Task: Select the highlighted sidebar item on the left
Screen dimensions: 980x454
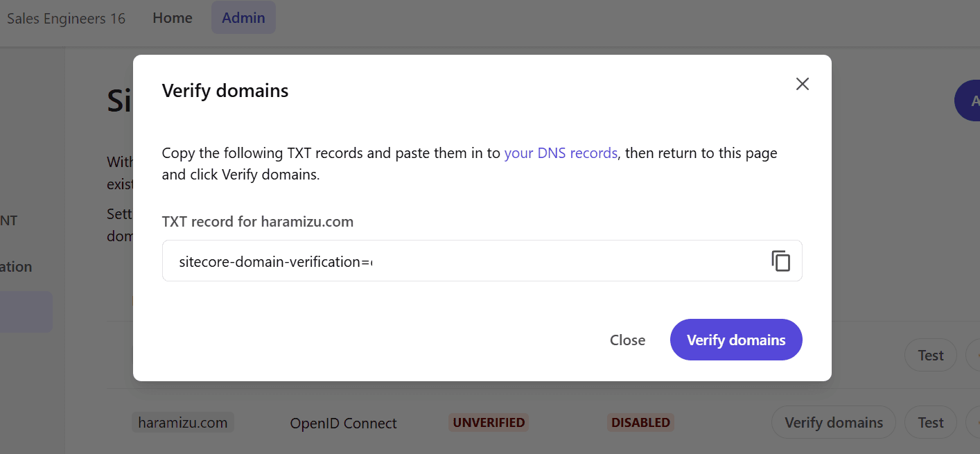Action: (x=26, y=311)
